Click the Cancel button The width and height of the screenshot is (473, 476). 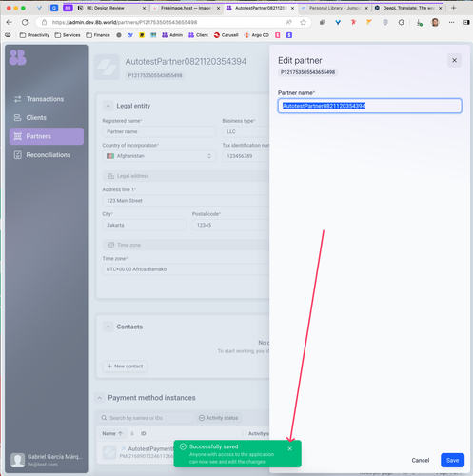(421, 460)
